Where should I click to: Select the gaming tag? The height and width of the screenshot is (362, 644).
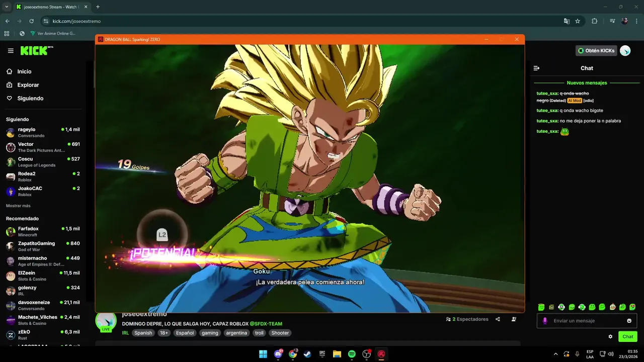tap(210, 333)
